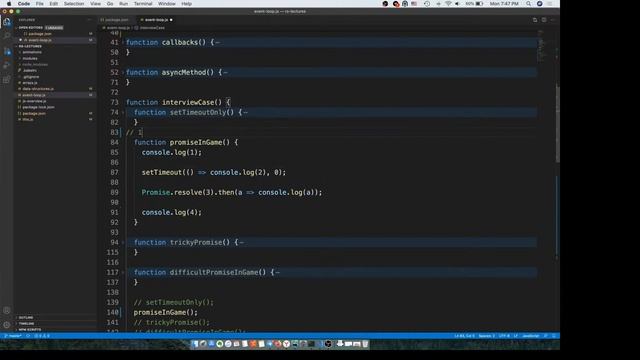Open the Explorer panel More Actions ellipsis
Viewport: 640px width, 360px height.
point(90,20)
